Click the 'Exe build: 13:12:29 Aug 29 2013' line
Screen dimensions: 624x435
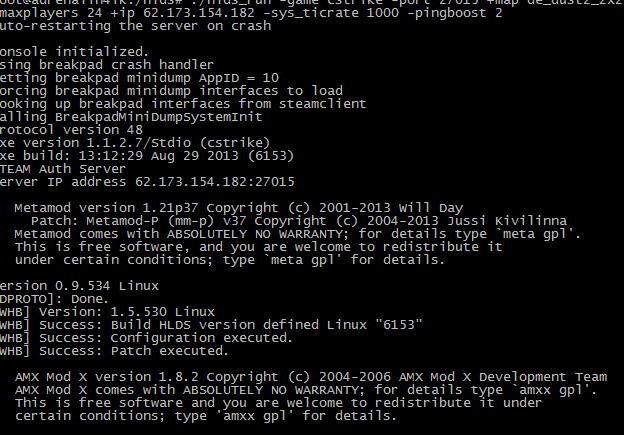point(147,156)
